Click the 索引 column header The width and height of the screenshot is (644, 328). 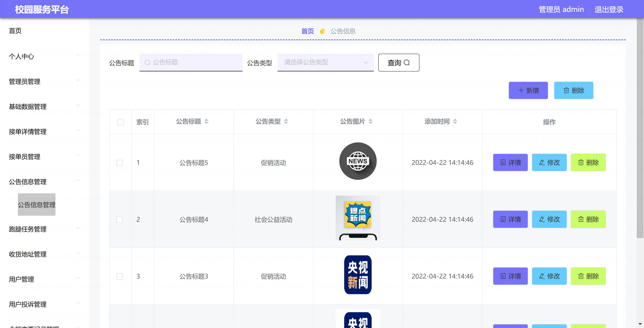[142, 122]
